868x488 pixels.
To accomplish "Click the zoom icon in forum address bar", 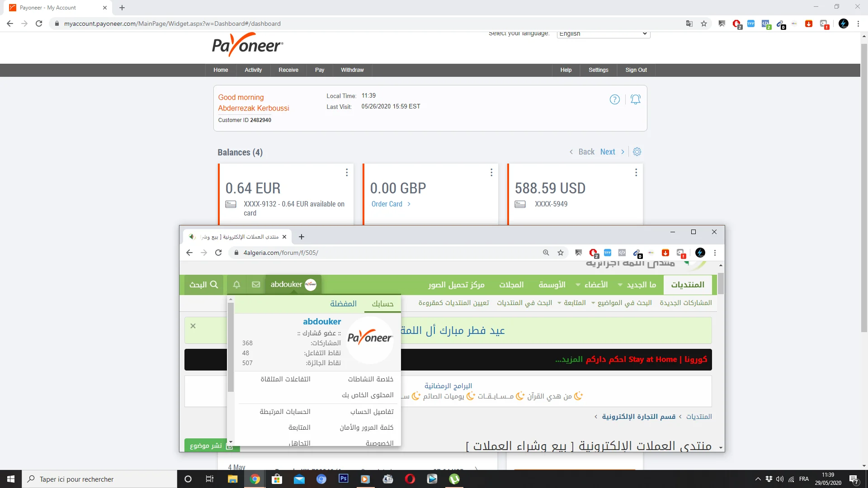I will coord(546,253).
